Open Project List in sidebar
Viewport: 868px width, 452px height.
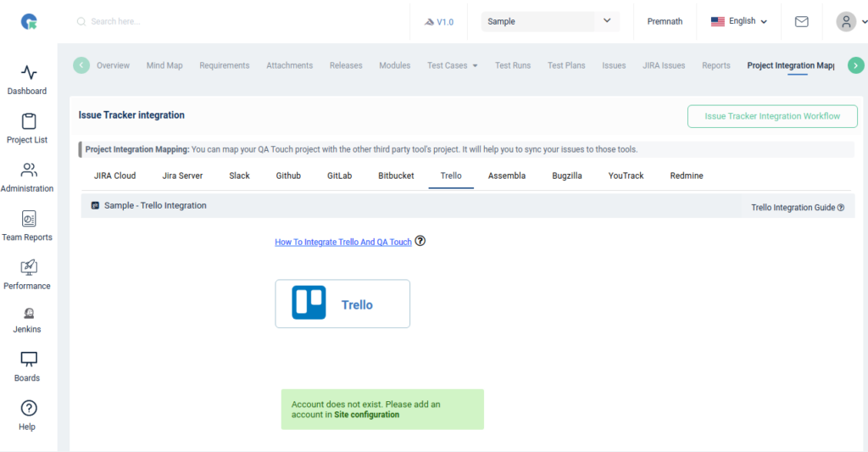(29, 122)
